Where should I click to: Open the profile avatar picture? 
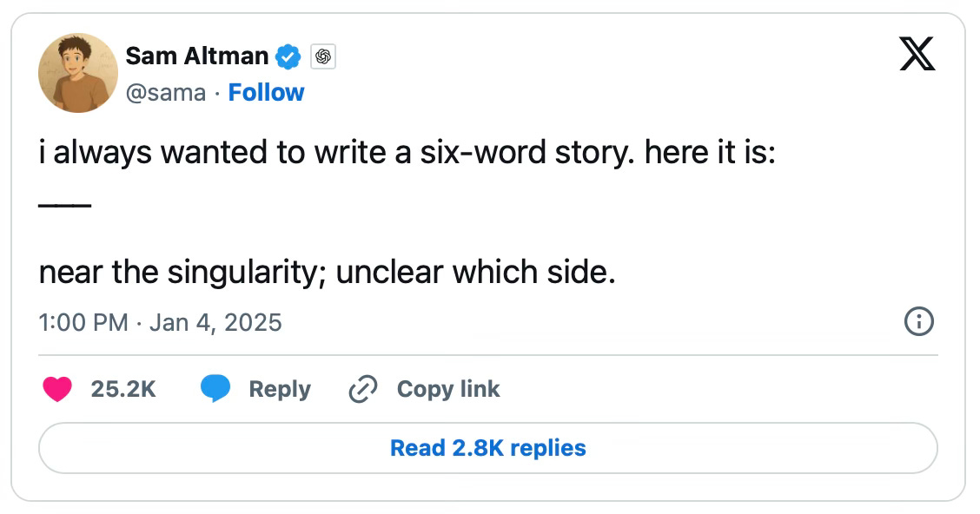[x=77, y=74]
